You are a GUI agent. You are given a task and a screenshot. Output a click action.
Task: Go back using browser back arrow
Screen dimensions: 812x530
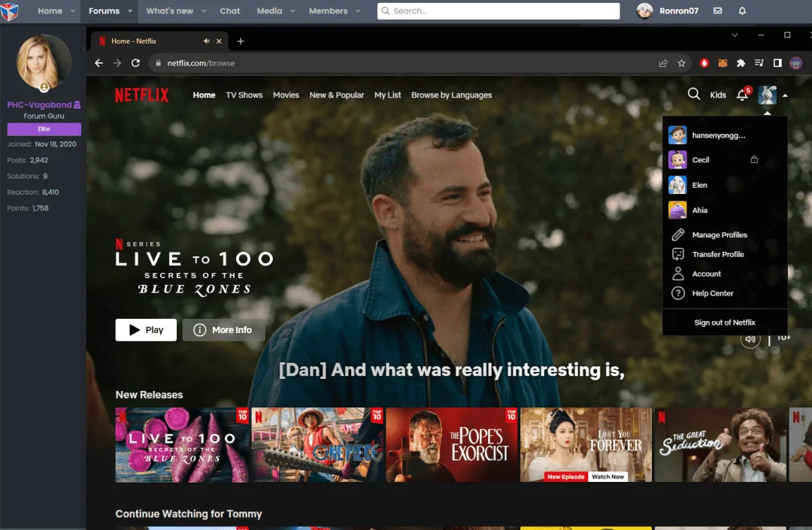(x=99, y=63)
